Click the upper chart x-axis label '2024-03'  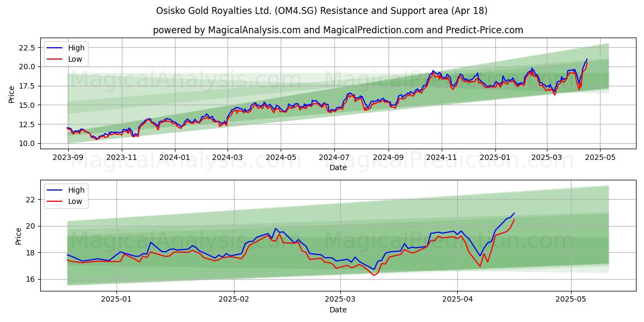228,158
